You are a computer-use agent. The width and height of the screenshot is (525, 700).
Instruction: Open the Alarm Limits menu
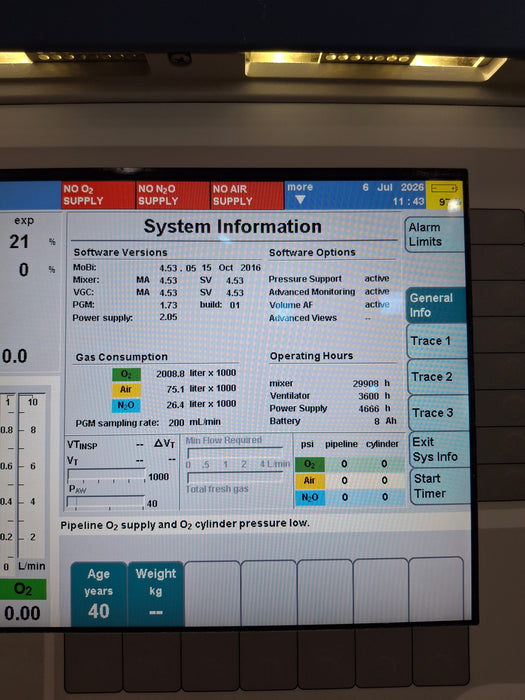click(x=434, y=235)
